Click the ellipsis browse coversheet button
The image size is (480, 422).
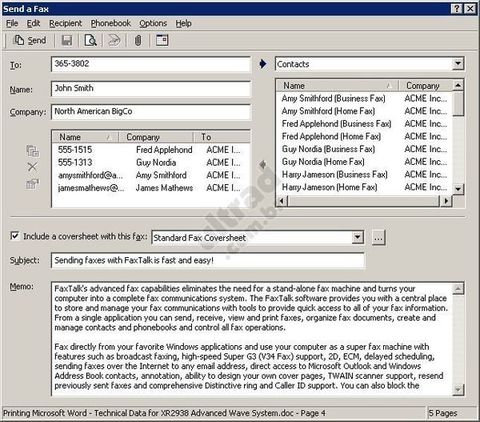coord(378,238)
